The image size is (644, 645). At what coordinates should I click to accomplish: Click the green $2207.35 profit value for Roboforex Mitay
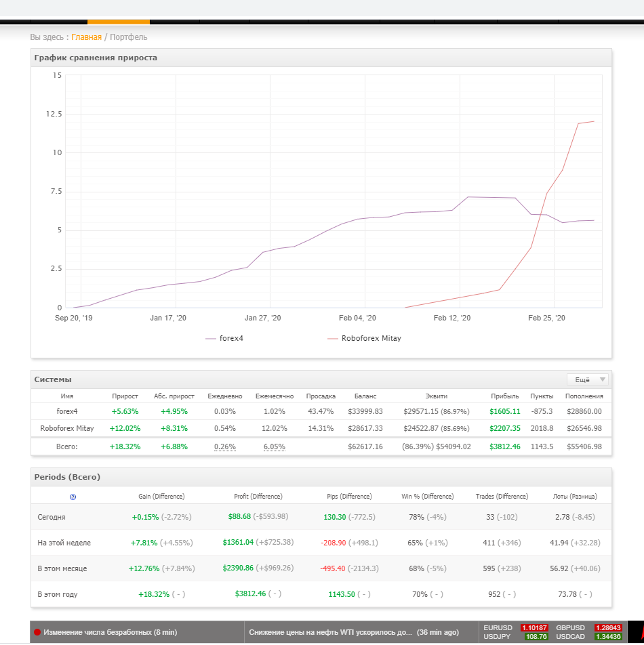[504, 429]
